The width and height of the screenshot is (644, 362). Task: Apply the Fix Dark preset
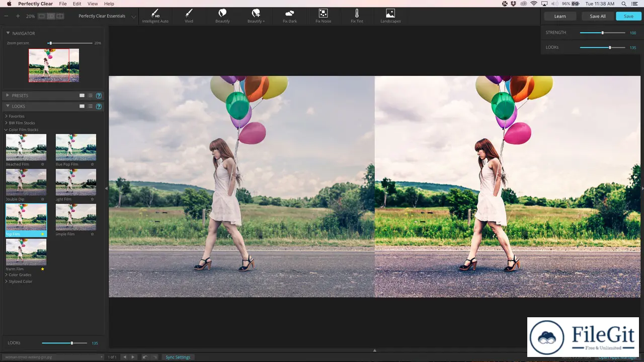click(290, 16)
